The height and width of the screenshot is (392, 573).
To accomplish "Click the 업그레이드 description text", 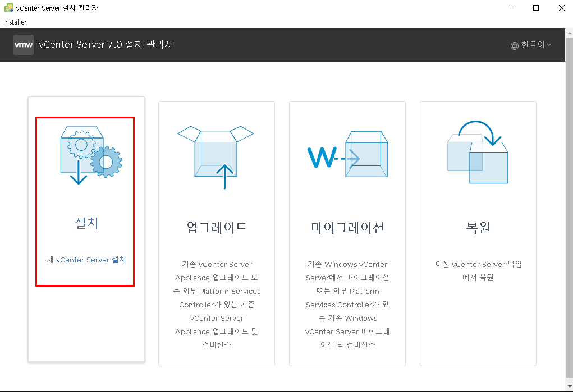I will coord(217,305).
